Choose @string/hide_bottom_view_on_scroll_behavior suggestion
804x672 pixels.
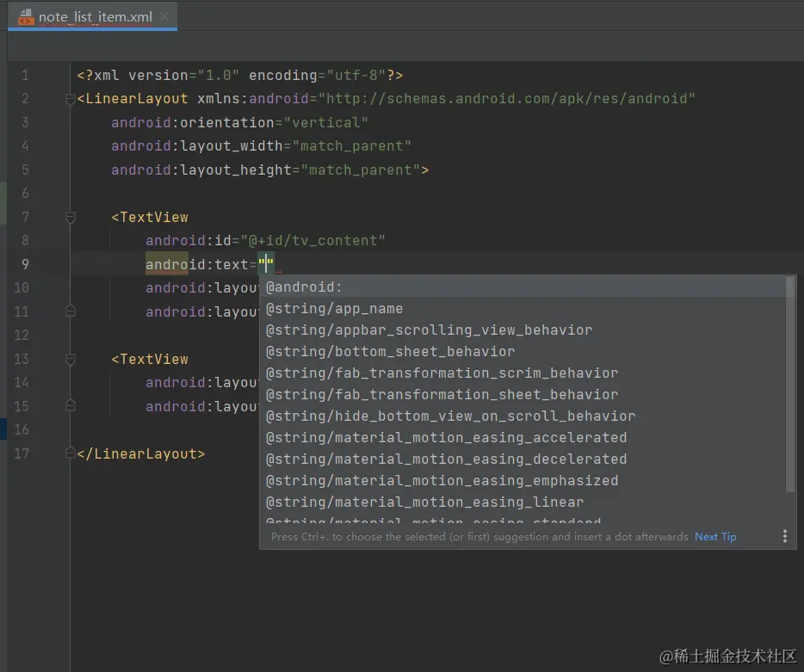pos(523,416)
